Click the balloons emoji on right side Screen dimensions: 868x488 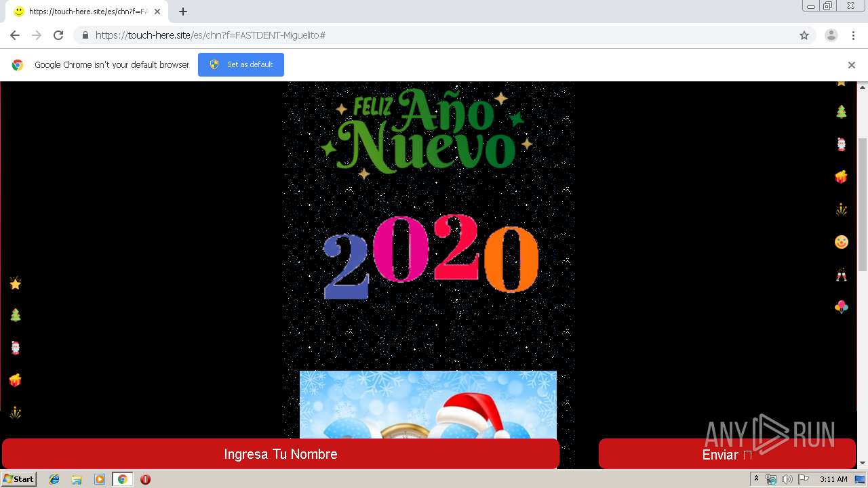pos(842,307)
